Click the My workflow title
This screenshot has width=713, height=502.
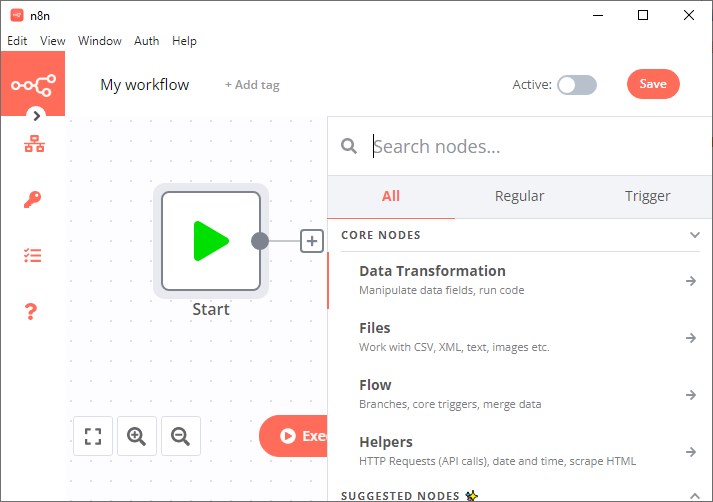click(145, 85)
